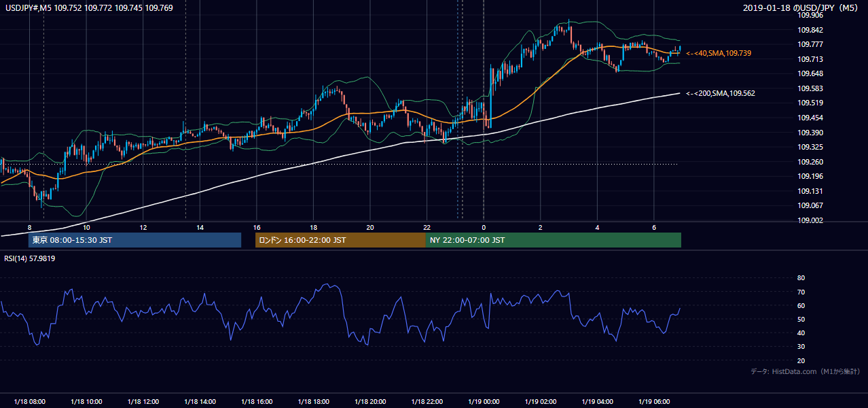The width and height of the screenshot is (868, 408).
Task: Click price axis value 109.777
Action: point(810,44)
